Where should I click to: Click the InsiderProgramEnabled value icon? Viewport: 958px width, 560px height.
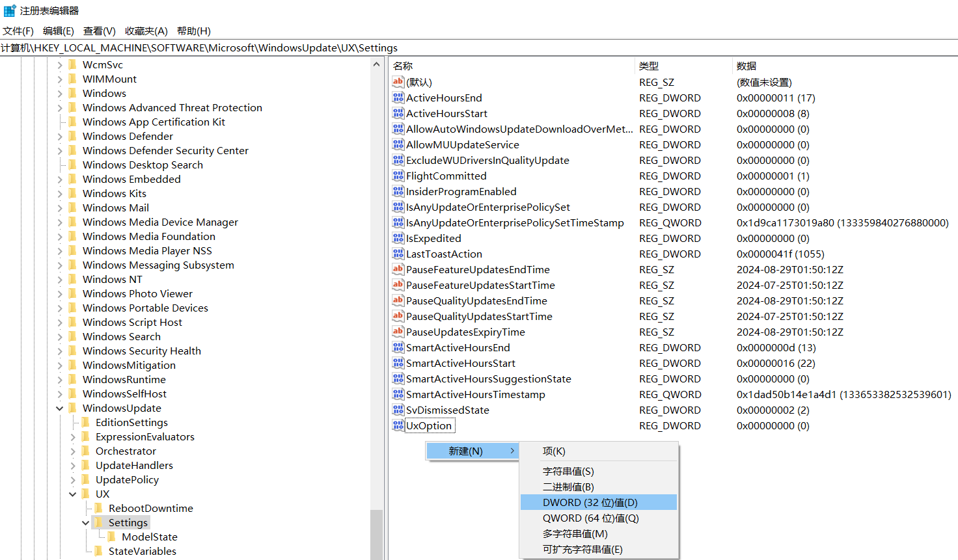point(398,191)
